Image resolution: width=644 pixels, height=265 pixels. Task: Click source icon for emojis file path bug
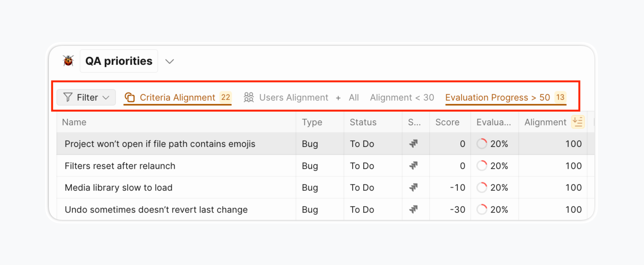[413, 144]
